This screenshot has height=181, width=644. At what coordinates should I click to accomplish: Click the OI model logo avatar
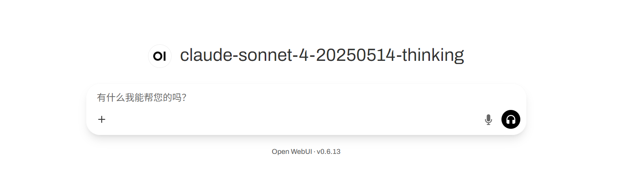coord(160,56)
